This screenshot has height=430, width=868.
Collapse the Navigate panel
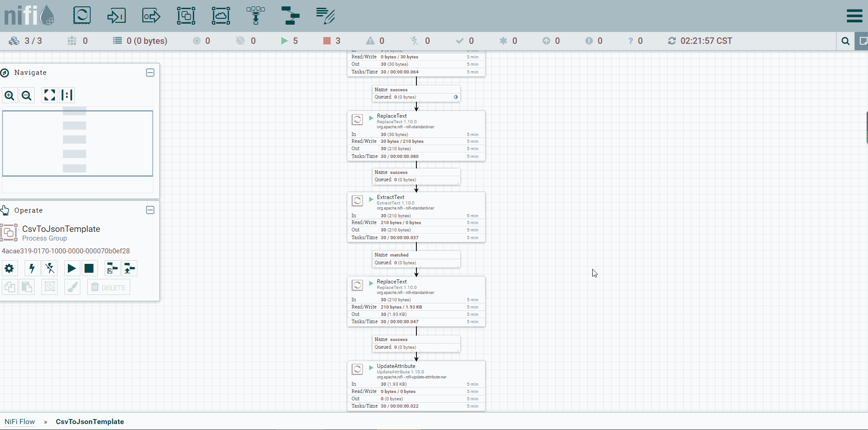(x=150, y=73)
